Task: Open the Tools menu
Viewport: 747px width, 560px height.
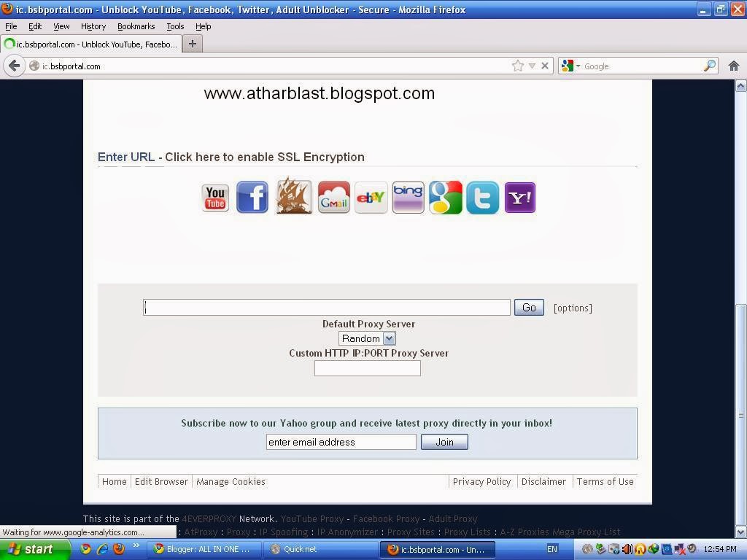Action: click(x=175, y=26)
